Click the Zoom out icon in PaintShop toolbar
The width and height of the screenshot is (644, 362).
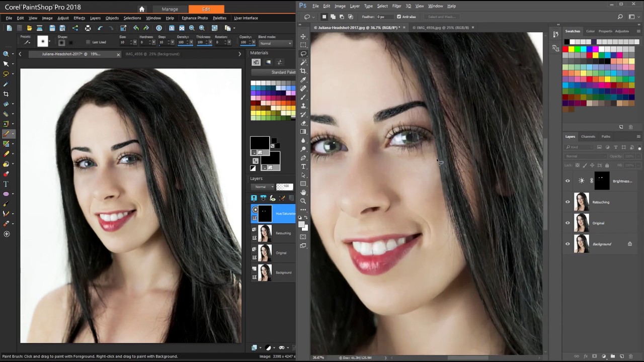192,28
